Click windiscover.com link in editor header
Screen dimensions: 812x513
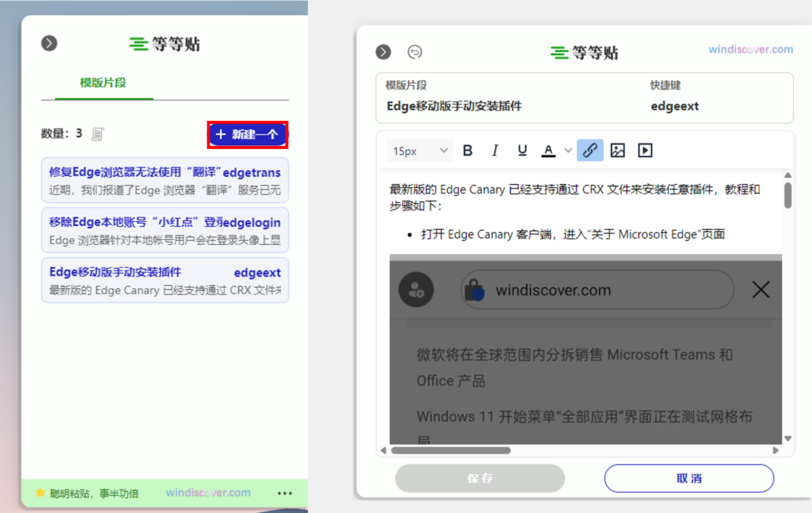[x=751, y=50]
